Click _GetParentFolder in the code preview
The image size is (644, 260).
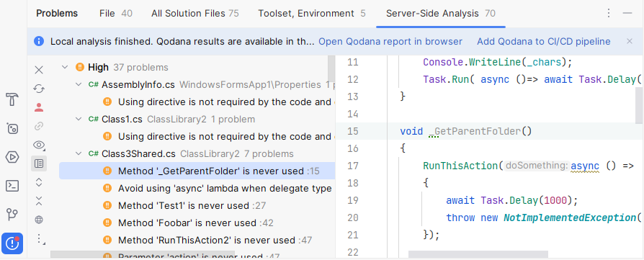pyautogui.click(x=475, y=131)
